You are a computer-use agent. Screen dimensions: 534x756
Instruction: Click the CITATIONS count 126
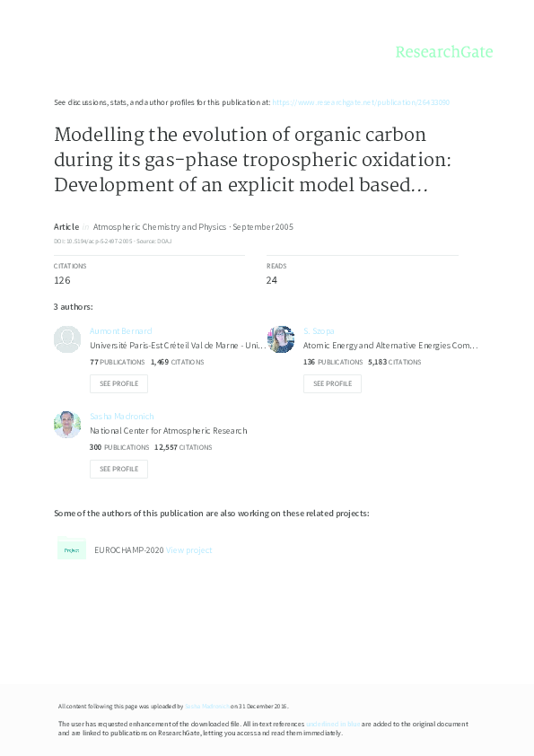61,279
